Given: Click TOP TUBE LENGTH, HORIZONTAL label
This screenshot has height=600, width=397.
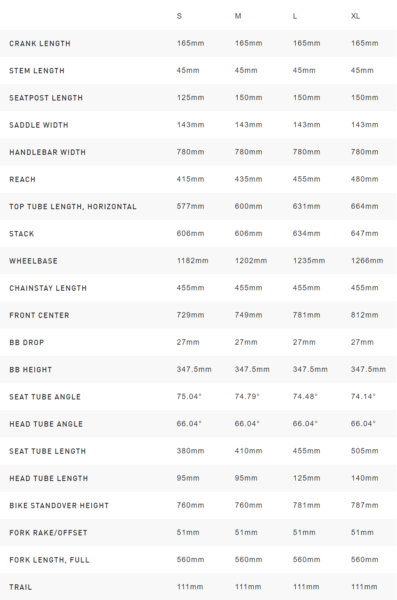Looking at the screenshot, I should click(73, 207).
